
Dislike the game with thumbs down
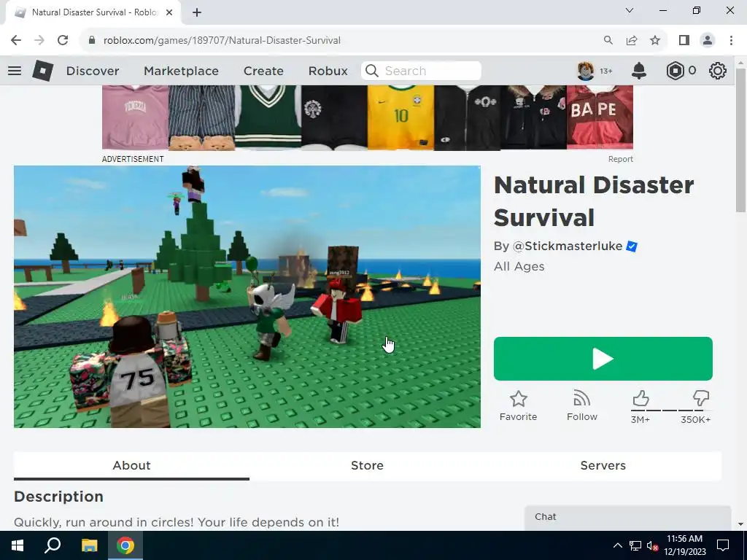[701, 398]
